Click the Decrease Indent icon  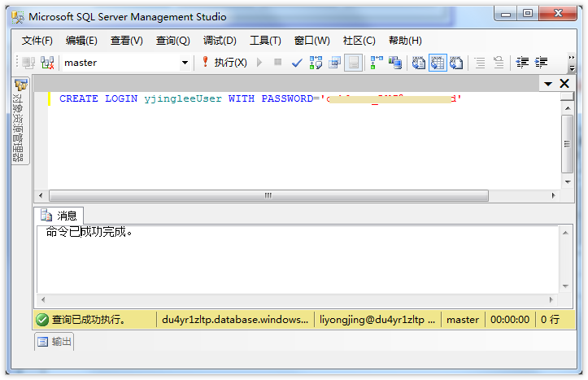pyautogui.click(x=522, y=63)
